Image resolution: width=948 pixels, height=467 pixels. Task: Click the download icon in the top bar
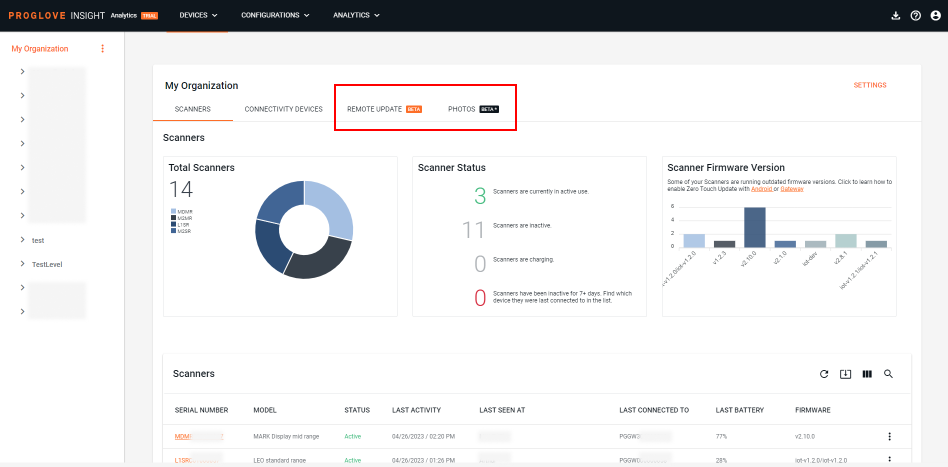point(896,16)
